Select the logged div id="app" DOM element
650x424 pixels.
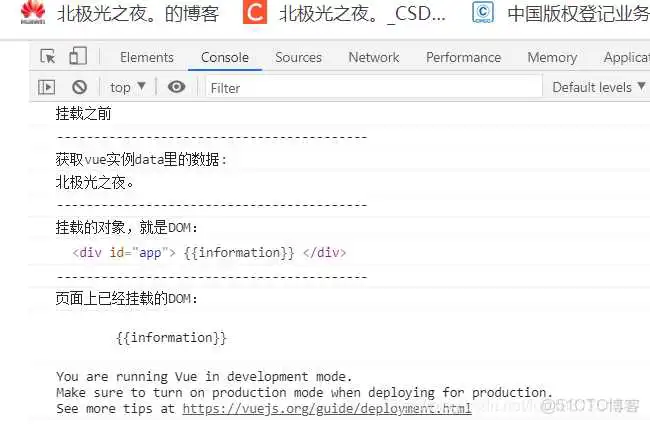[x=209, y=252]
